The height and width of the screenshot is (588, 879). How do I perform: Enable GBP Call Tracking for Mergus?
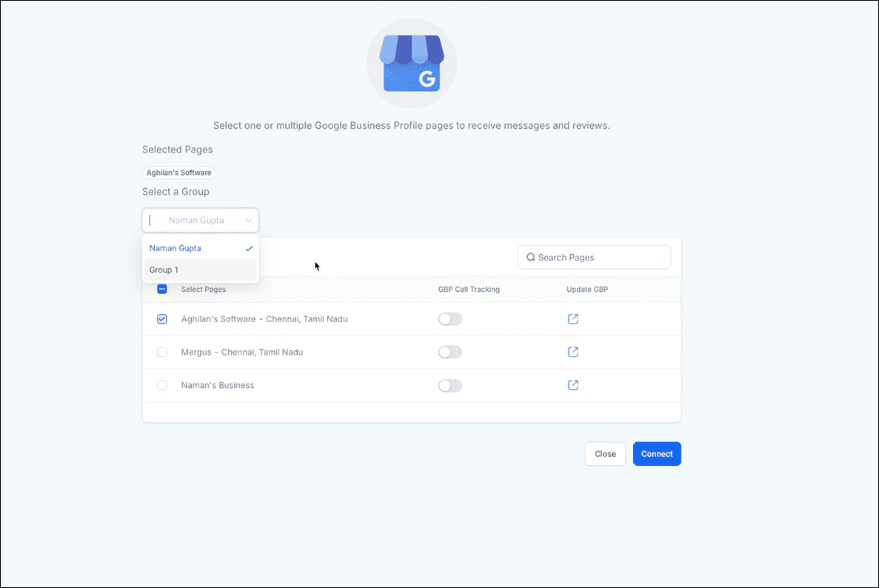450,352
